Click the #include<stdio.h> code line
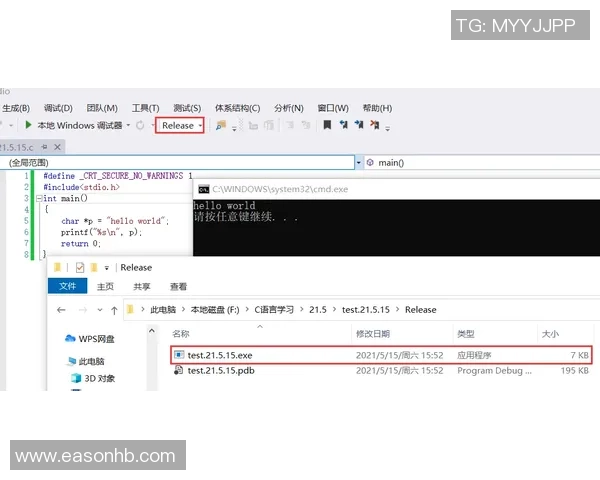The image size is (600, 480). [x=82, y=187]
